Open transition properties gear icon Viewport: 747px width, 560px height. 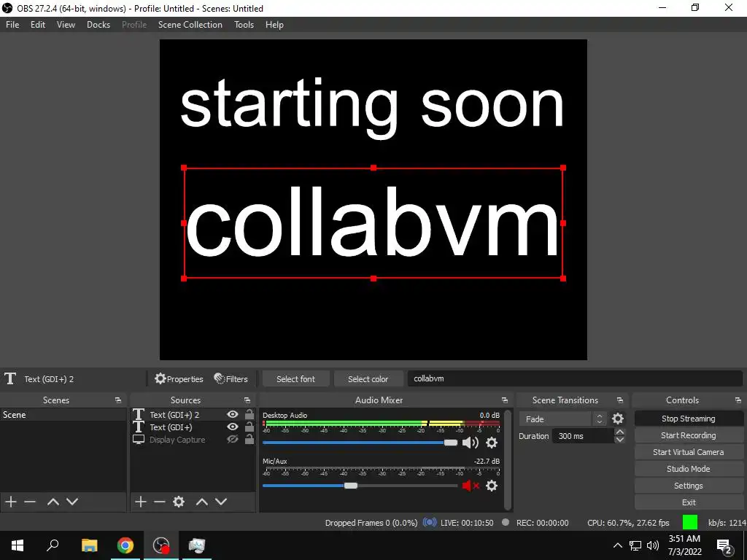click(x=617, y=419)
